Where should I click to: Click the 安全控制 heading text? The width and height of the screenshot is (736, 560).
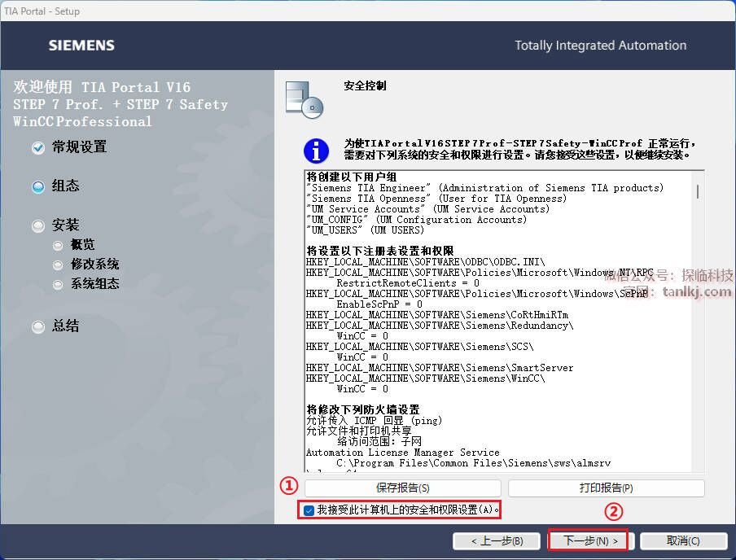(365, 85)
